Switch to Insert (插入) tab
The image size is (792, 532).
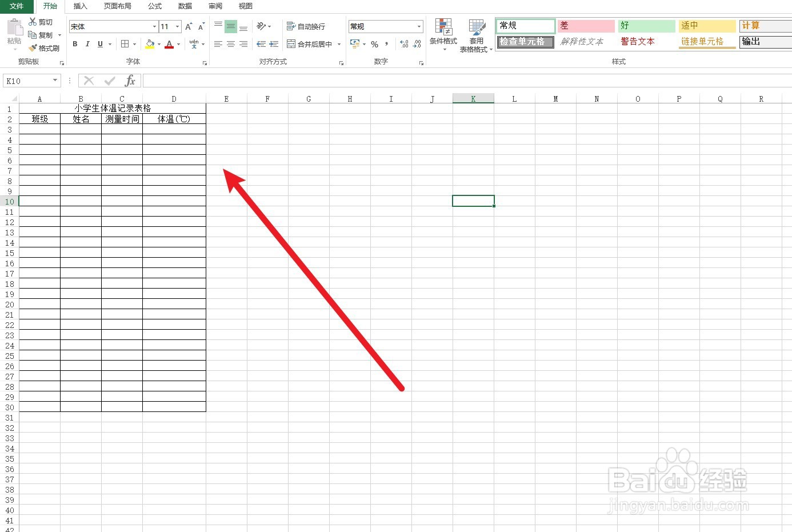tap(81, 6)
